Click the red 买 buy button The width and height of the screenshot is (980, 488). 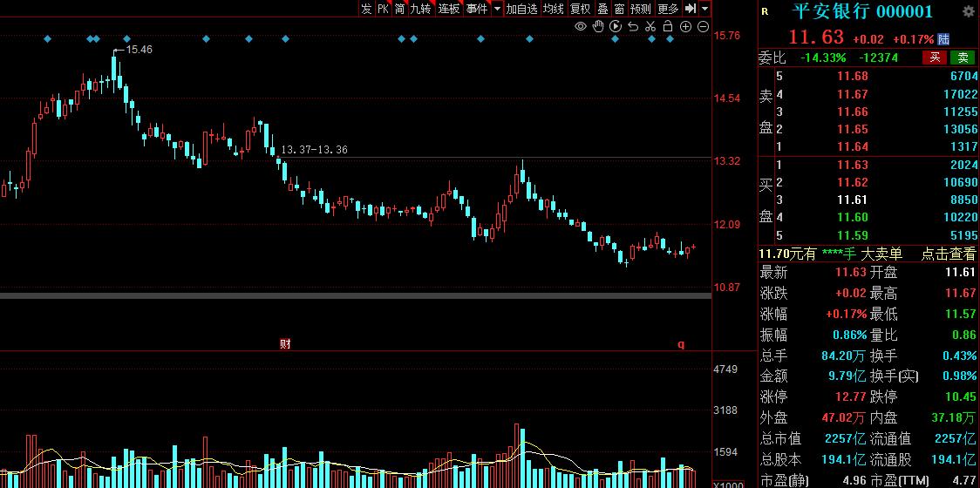click(x=935, y=58)
